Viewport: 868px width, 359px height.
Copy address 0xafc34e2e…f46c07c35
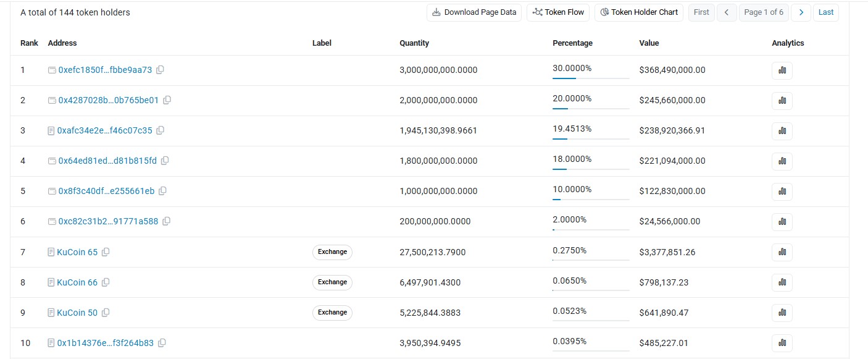[x=161, y=130]
